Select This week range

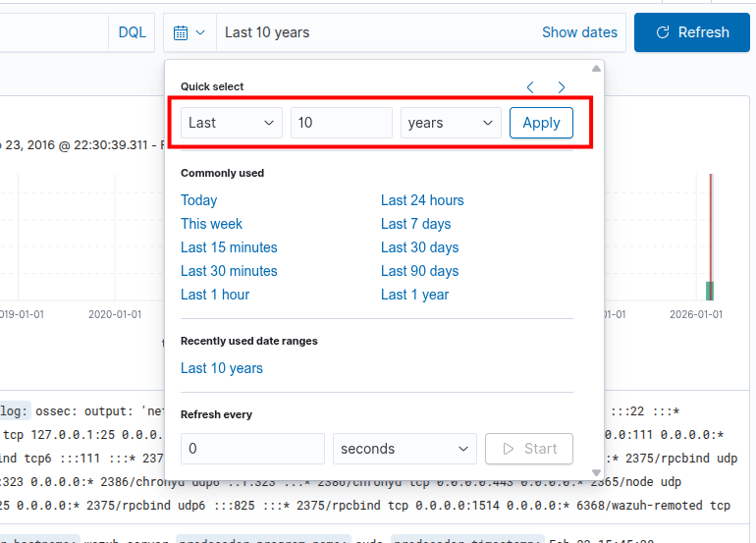click(211, 224)
